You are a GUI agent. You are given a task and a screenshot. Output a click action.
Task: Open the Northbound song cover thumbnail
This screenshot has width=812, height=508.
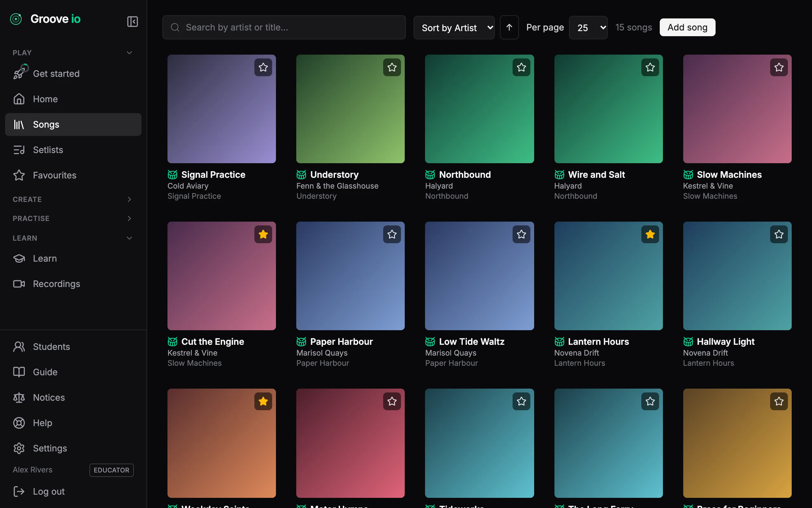[480, 109]
